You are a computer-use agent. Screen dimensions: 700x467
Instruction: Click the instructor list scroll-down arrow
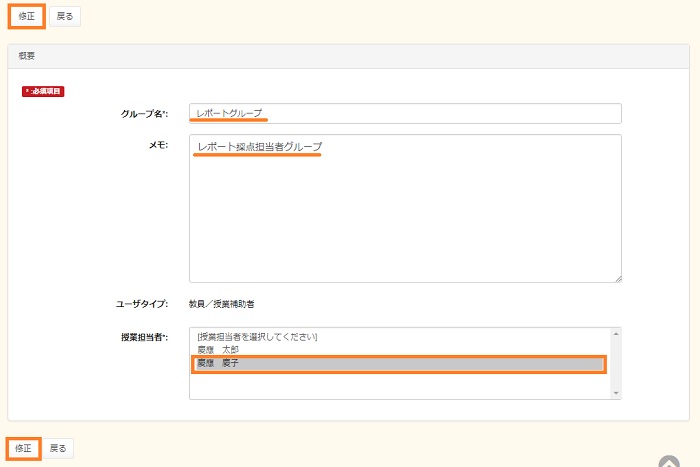(615, 393)
